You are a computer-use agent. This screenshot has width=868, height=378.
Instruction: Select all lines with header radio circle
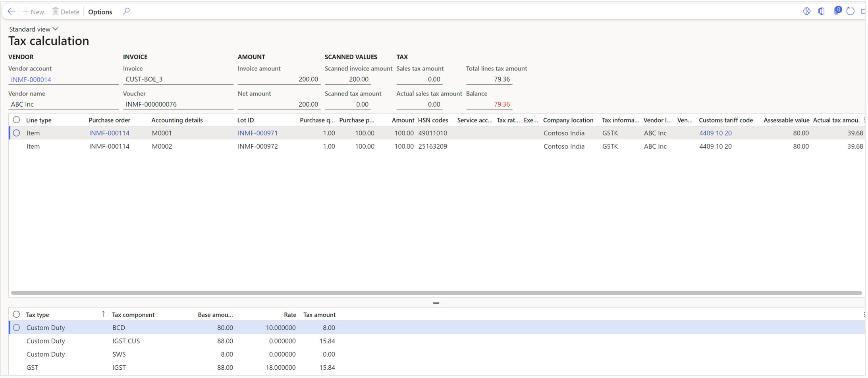click(x=16, y=120)
